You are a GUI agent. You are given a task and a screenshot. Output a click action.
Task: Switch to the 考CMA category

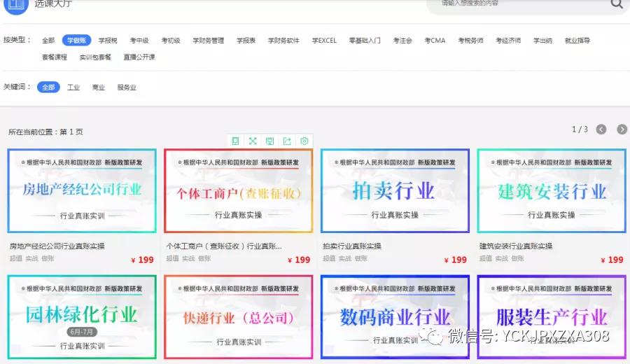coord(435,41)
